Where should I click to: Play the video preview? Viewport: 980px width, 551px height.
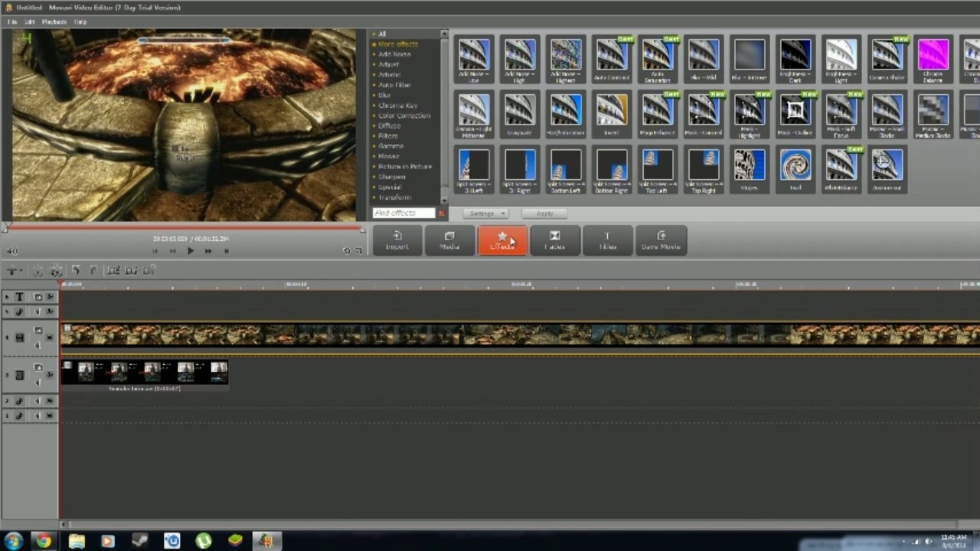(191, 251)
